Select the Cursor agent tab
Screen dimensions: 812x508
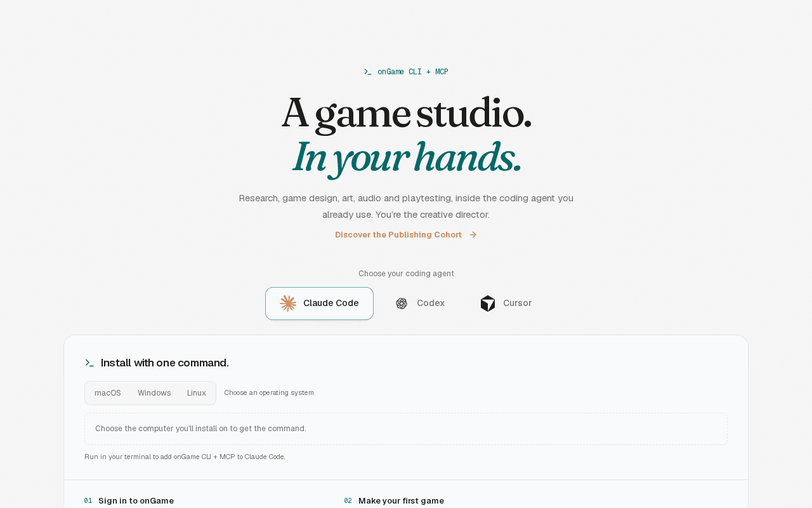click(x=506, y=304)
